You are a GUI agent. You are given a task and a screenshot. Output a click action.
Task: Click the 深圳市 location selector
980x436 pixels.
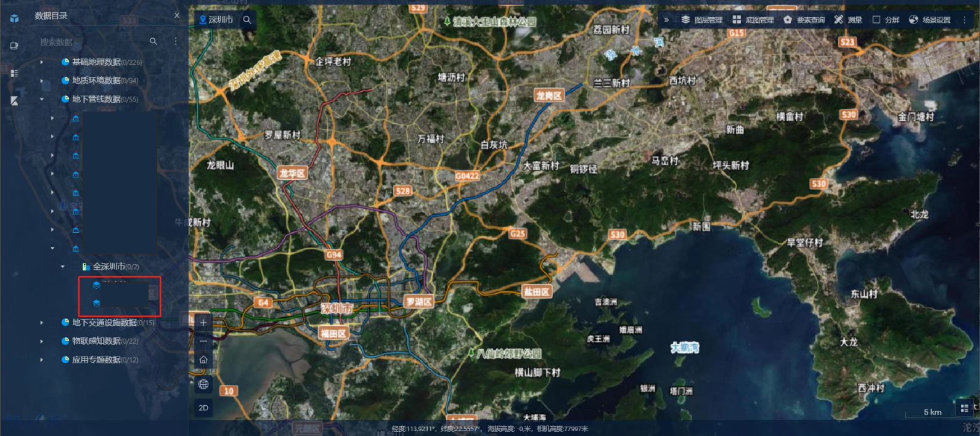point(216,20)
